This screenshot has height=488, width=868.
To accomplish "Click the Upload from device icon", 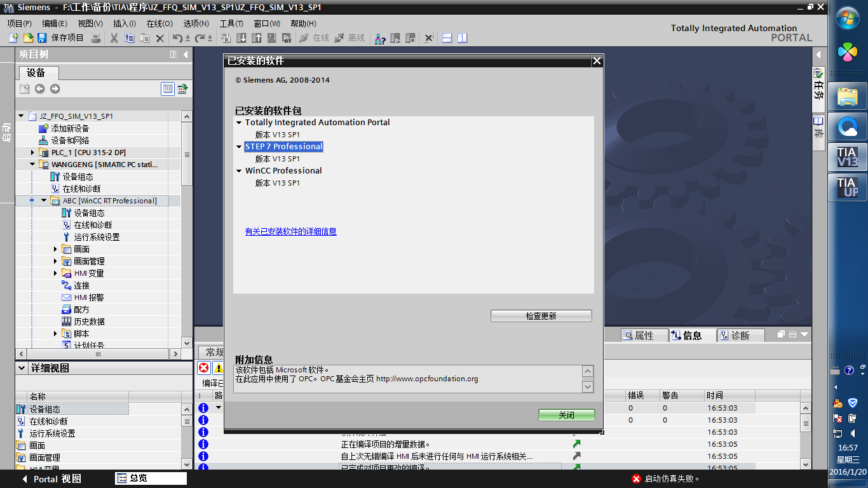I will (x=257, y=38).
